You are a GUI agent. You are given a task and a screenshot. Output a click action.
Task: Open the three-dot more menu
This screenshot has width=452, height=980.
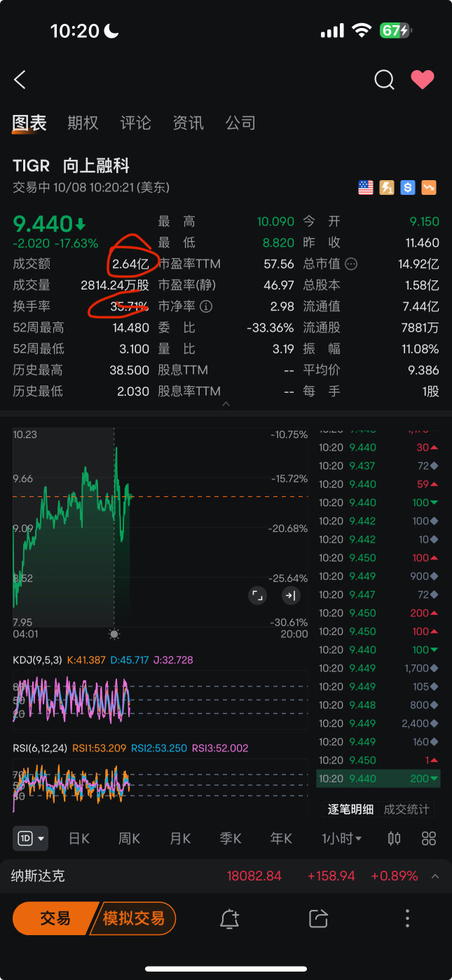pyautogui.click(x=407, y=918)
